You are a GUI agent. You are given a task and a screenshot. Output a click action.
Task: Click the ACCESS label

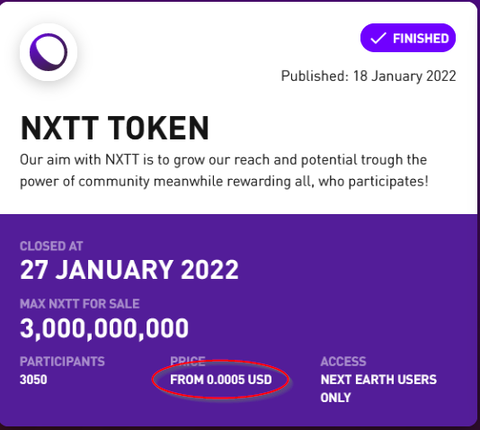[343, 362]
